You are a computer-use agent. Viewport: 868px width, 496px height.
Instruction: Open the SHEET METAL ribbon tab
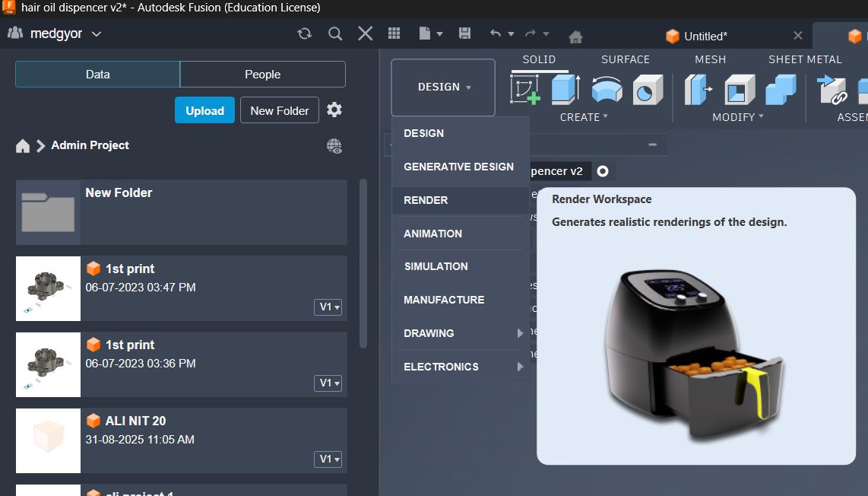[x=805, y=59]
